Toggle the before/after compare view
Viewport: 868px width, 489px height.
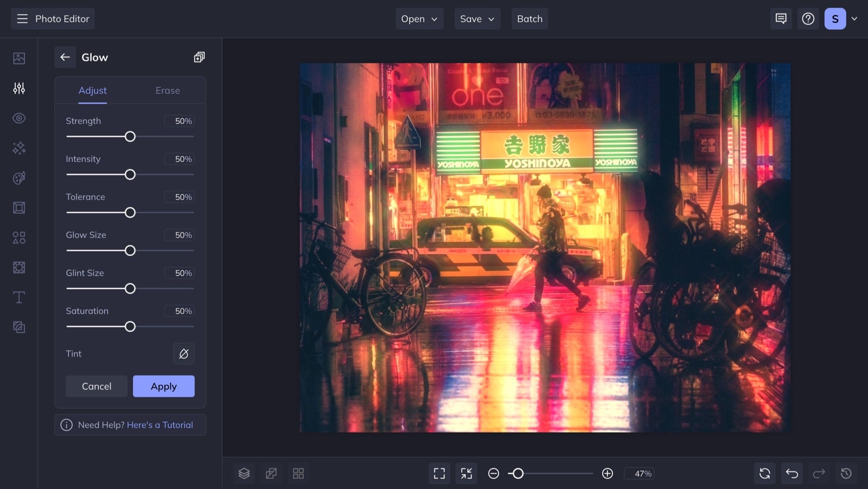pyautogui.click(x=271, y=473)
